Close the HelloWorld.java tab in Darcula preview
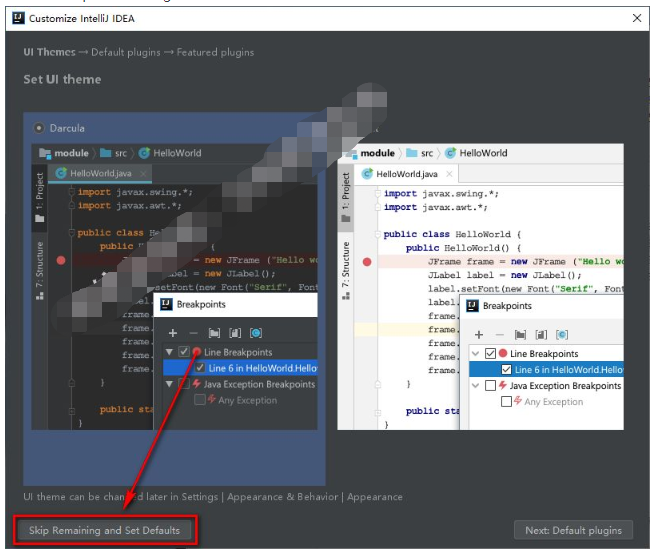The image size is (658, 558). point(143,173)
